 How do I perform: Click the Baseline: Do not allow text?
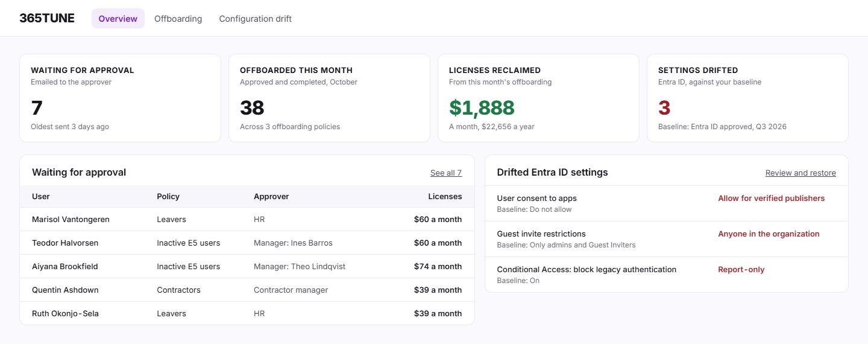click(x=534, y=209)
